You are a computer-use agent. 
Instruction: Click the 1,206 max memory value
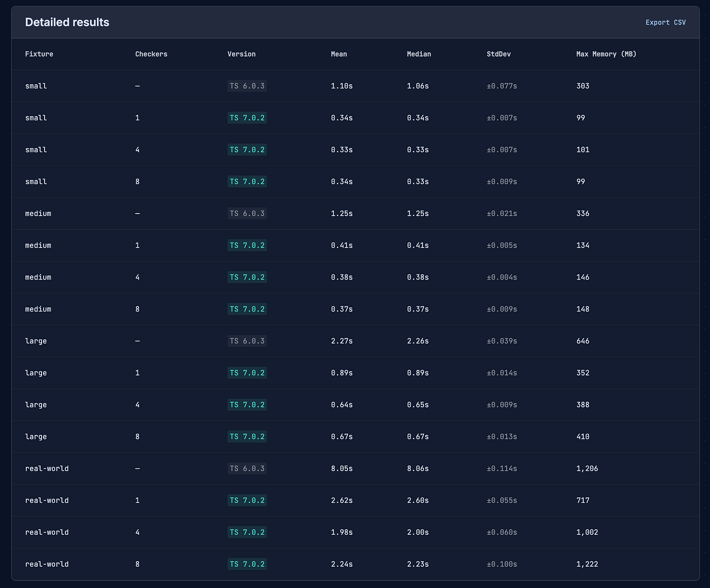click(587, 469)
